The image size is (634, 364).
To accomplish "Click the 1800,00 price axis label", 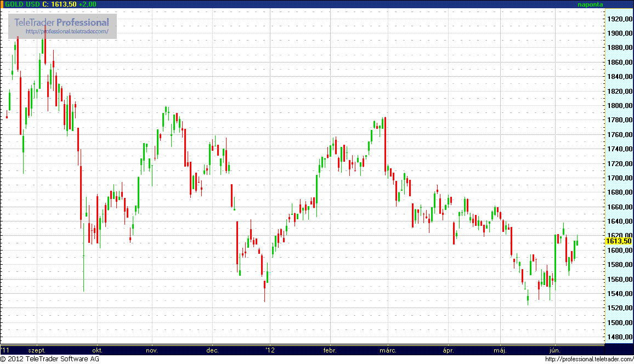I will 620,105.
